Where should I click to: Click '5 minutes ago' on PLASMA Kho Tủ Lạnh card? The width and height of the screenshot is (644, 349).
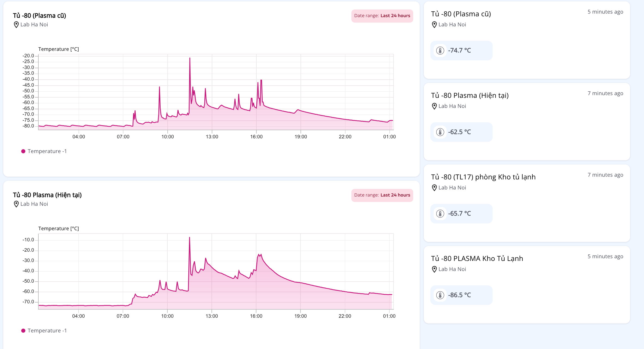click(x=605, y=257)
